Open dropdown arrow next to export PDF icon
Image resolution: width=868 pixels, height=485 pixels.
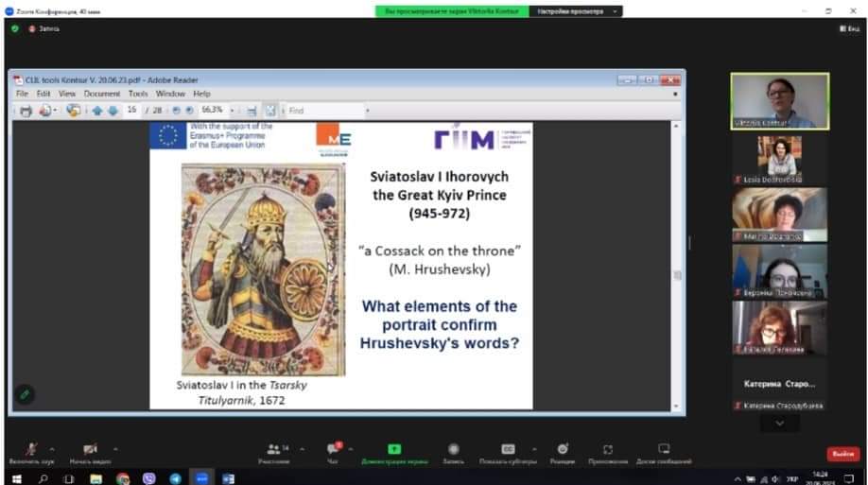click(x=56, y=111)
